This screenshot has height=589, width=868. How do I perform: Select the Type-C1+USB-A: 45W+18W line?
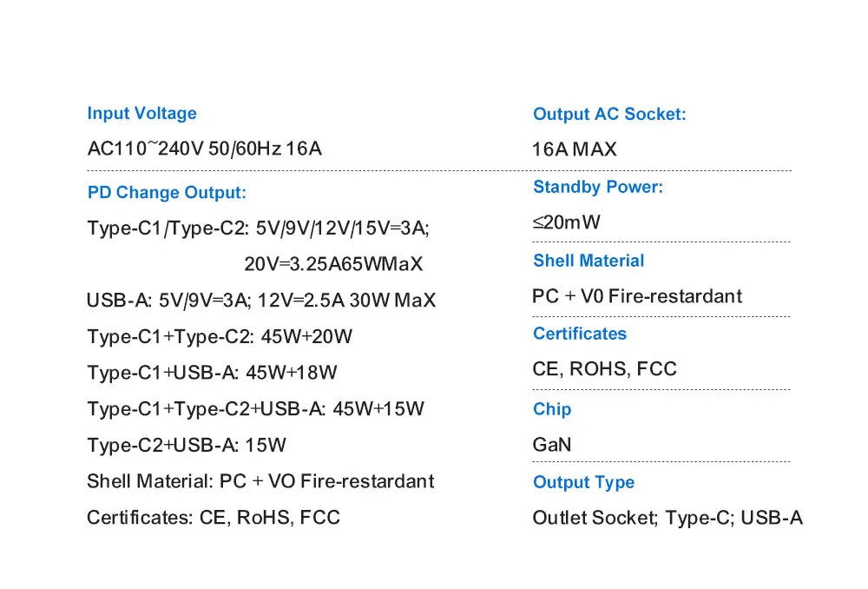tap(212, 373)
